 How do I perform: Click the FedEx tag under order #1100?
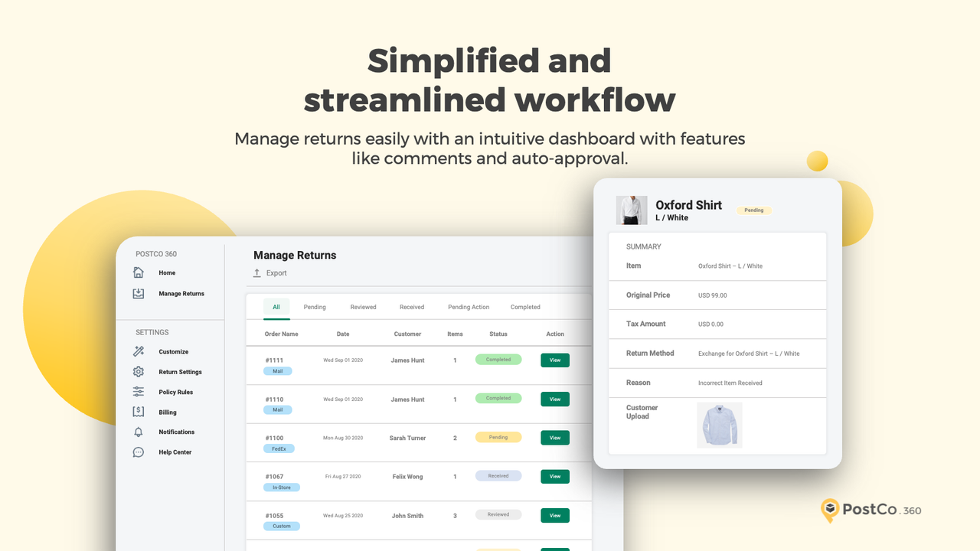(279, 449)
